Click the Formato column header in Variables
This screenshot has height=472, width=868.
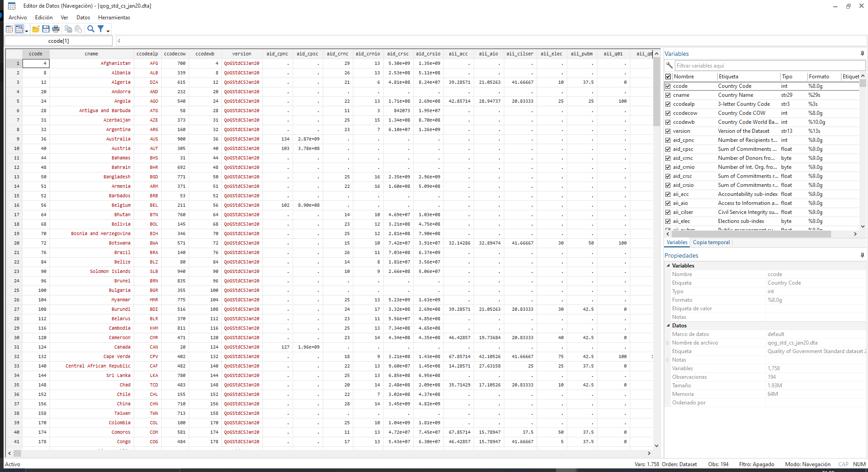pyautogui.click(x=818, y=77)
